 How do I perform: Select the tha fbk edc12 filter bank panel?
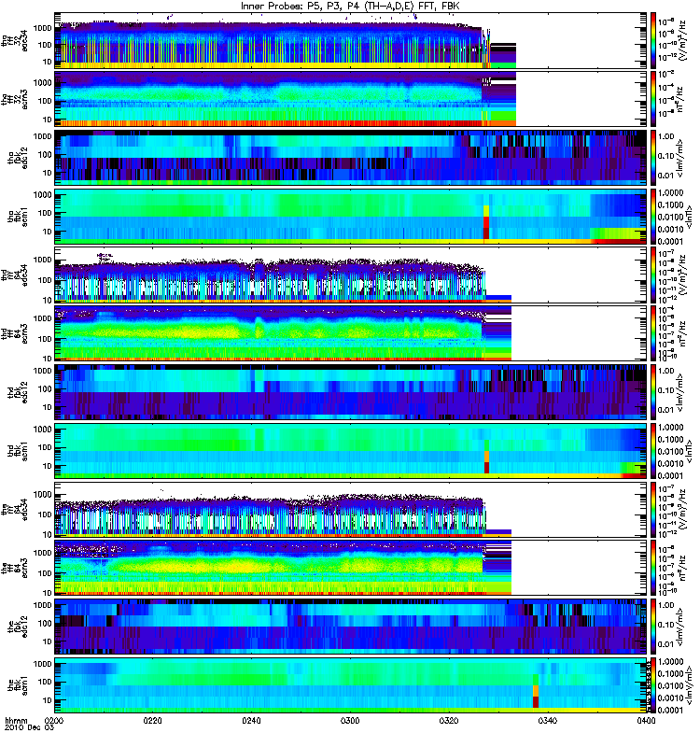click(x=351, y=158)
